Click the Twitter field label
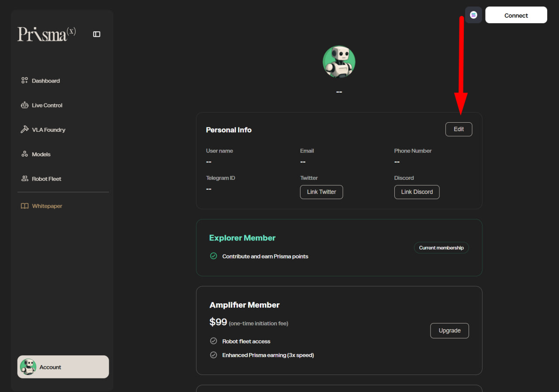The image size is (559, 392). [309, 178]
